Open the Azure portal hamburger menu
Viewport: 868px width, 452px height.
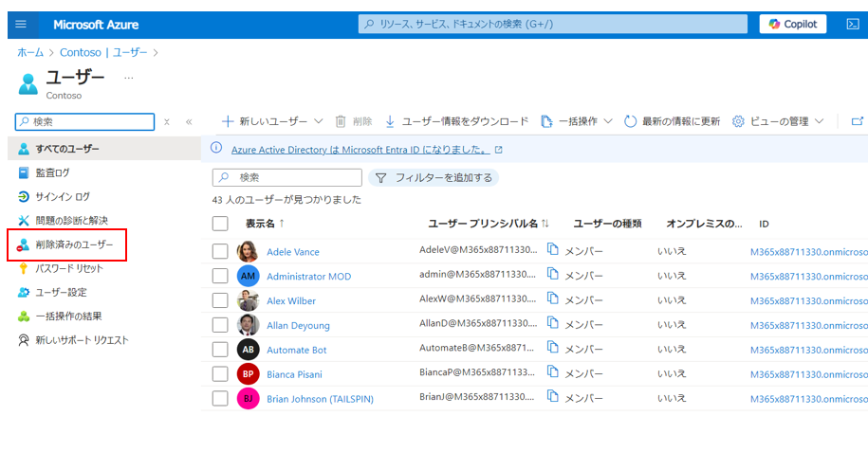[21, 25]
